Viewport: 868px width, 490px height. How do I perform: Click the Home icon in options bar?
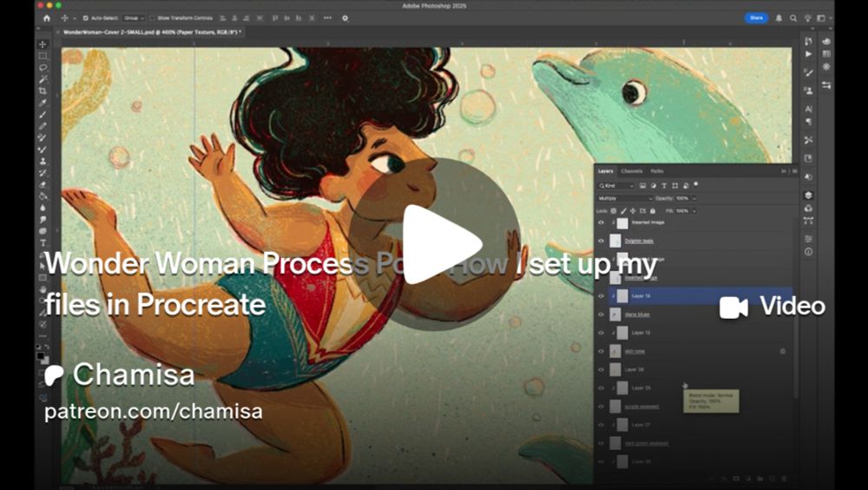pos(47,18)
